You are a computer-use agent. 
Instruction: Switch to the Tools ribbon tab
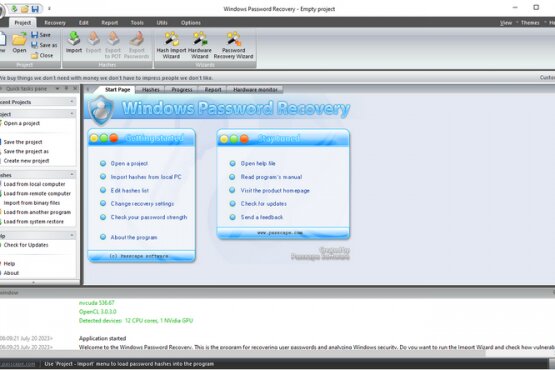[x=137, y=23]
